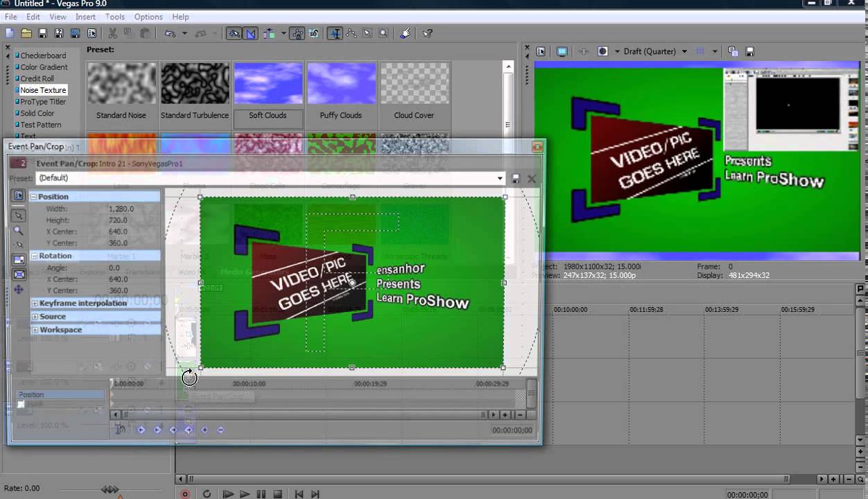Select ProType Titler in the generators list
The width and height of the screenshot is (868, 499).
click(x=43, y=102)
